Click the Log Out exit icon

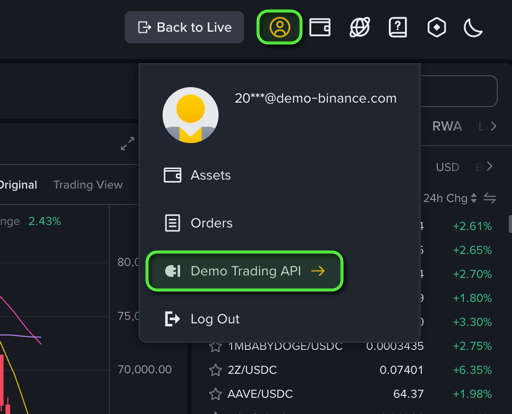pyautogui.click(x=172, y=319)
